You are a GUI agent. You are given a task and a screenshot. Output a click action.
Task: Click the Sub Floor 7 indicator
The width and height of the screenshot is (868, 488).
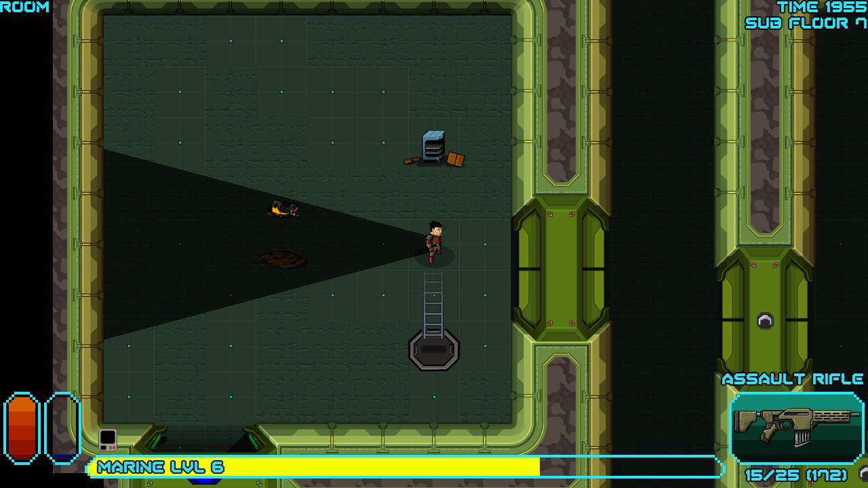click(x=806, y=23)
